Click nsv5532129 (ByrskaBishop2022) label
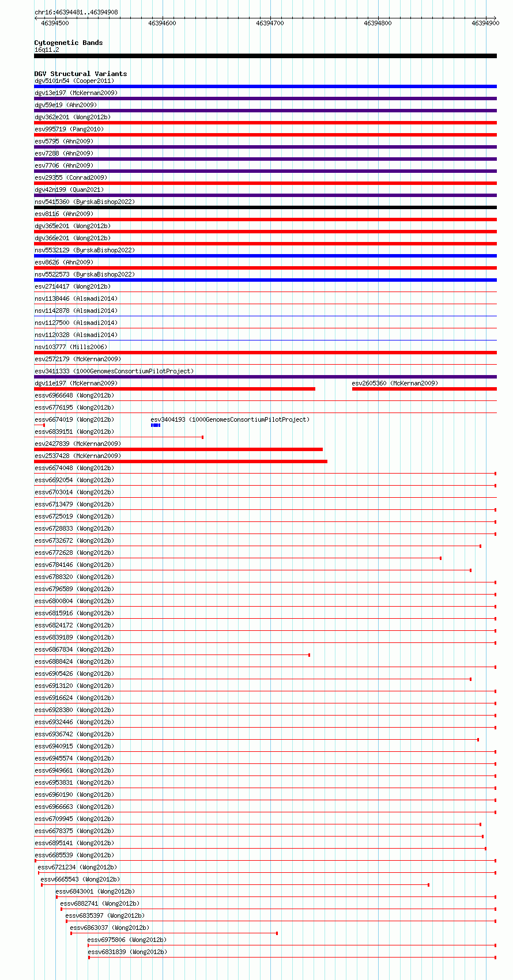 pyautogui.click(x=85, y=250)
